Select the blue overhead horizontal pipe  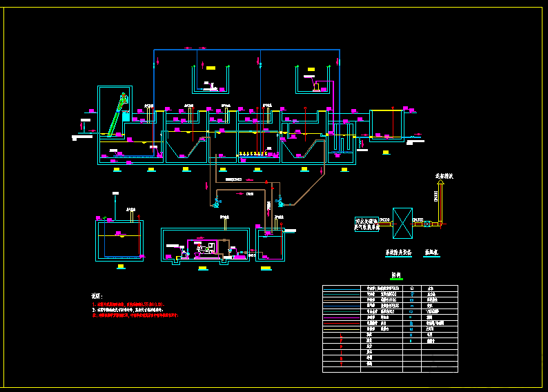point(247,50)
